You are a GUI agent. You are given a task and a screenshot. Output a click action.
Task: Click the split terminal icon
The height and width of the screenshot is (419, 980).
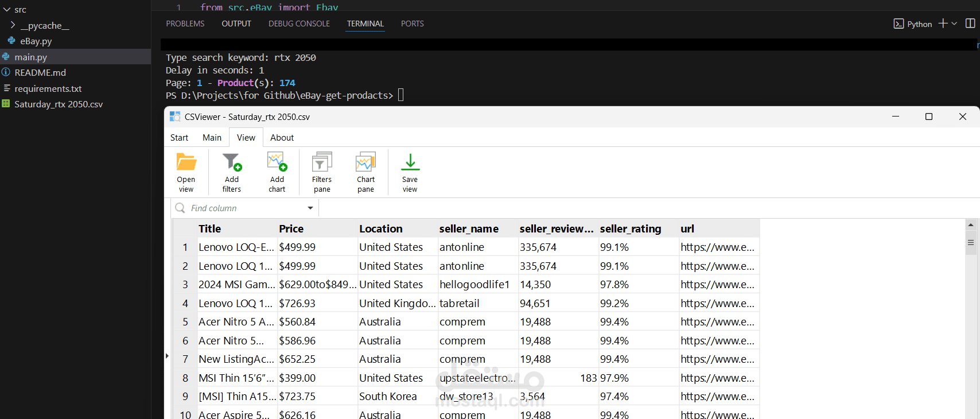click(970, 24)
